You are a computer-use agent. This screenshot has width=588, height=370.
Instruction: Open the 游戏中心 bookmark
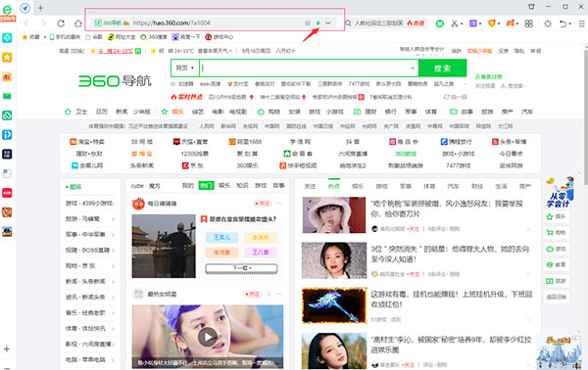tap(219, 36)
